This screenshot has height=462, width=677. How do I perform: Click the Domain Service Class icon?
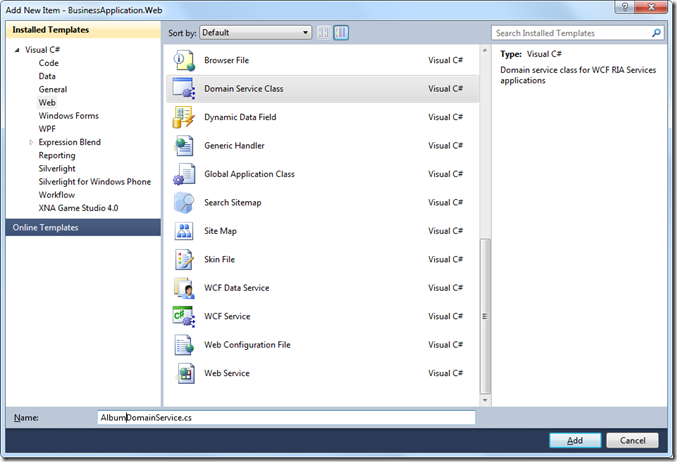[184, 89]
